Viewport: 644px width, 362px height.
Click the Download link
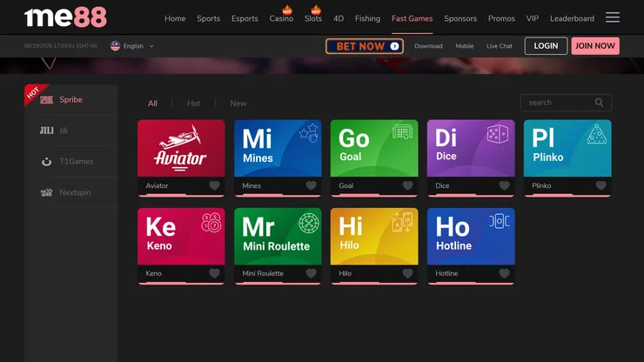tap(428, 46)
